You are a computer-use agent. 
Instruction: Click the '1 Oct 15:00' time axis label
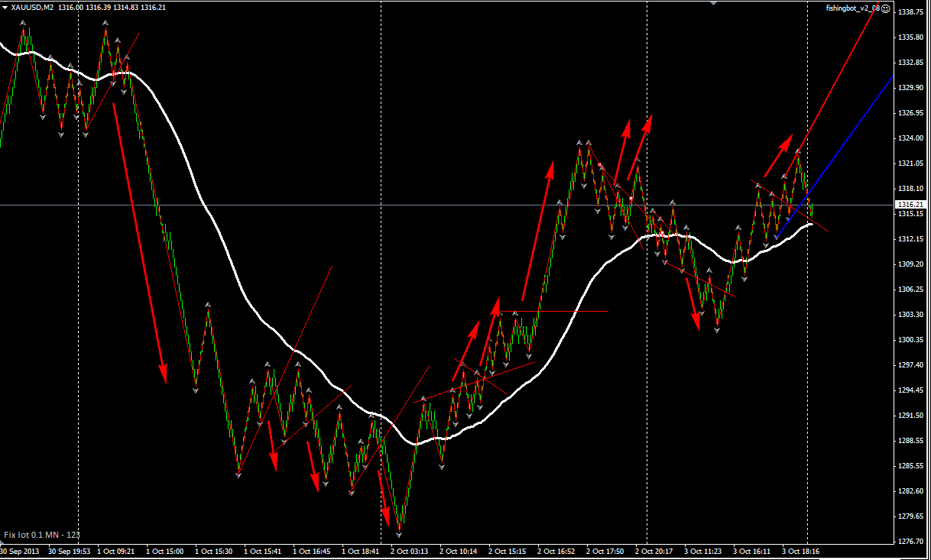pyautogui.click(x=166, y=551)
